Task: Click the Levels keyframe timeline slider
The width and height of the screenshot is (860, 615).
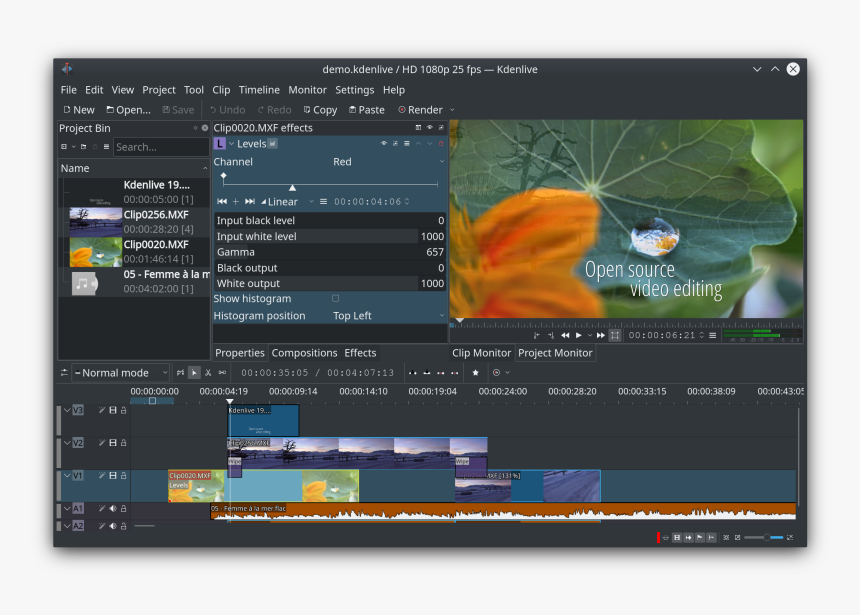Action: 330,184
